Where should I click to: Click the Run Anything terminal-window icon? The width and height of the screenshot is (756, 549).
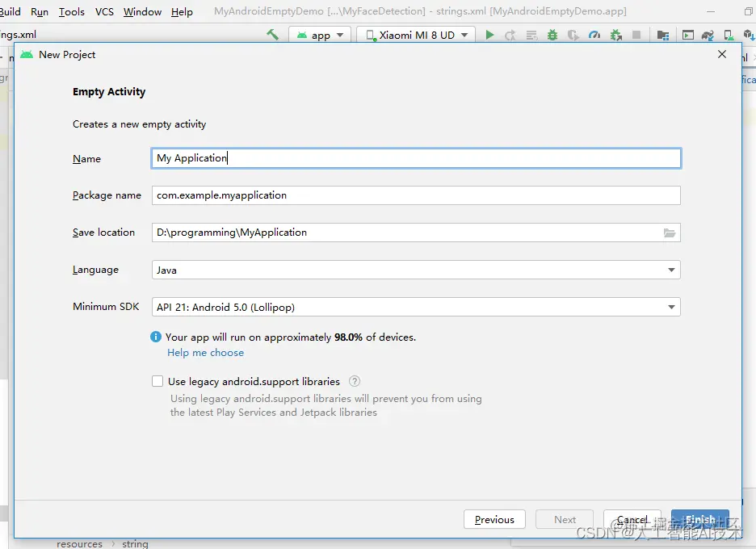point(688,35)
